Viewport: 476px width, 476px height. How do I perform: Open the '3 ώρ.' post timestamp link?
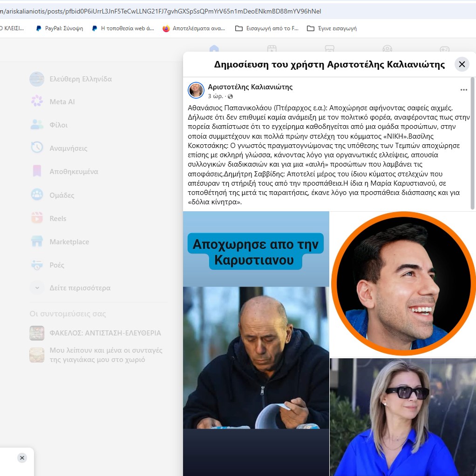point(215,96)
